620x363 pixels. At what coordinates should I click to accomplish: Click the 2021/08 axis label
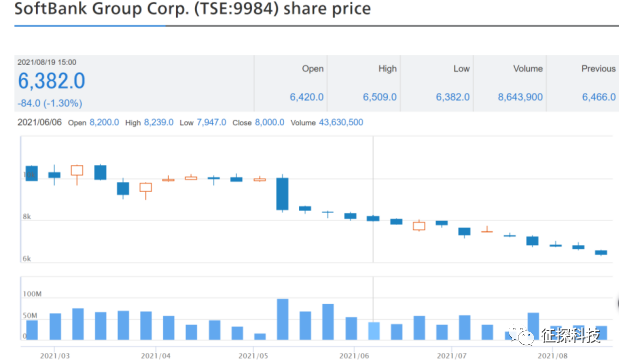pos(552,356)
